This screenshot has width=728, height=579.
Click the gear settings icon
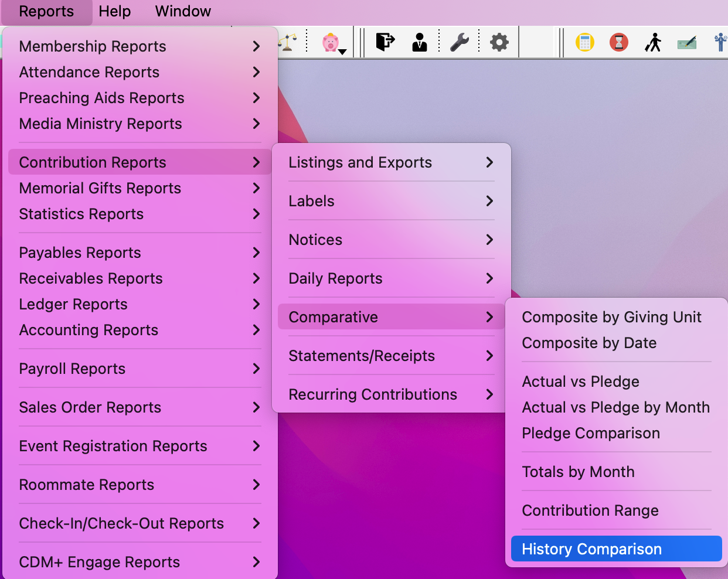[x=499, y=42]
